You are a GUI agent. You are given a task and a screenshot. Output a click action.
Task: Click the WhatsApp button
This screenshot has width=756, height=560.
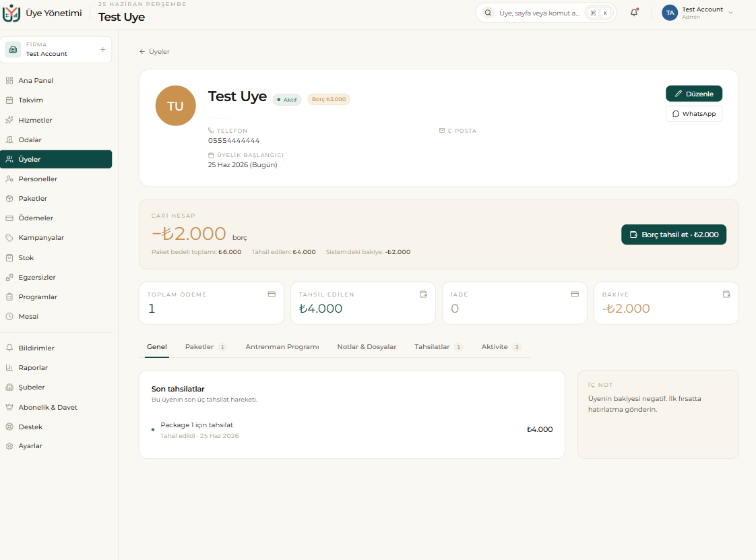pos(694,114)
